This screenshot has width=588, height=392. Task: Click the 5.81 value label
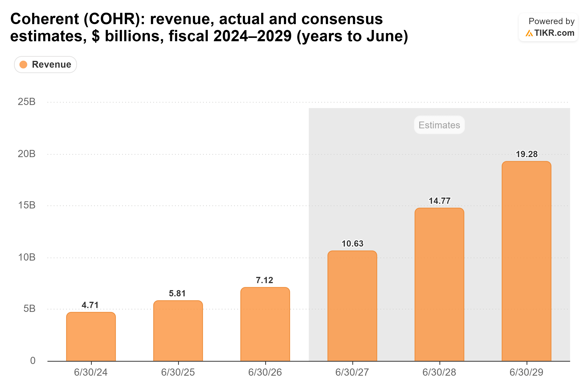pos(177,293)
